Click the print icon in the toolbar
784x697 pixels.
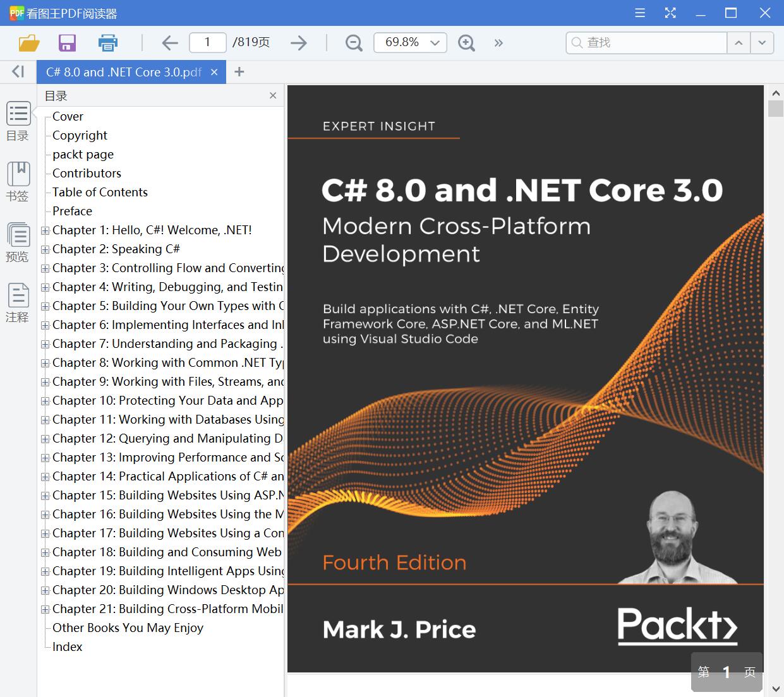(x=107, y=42)
